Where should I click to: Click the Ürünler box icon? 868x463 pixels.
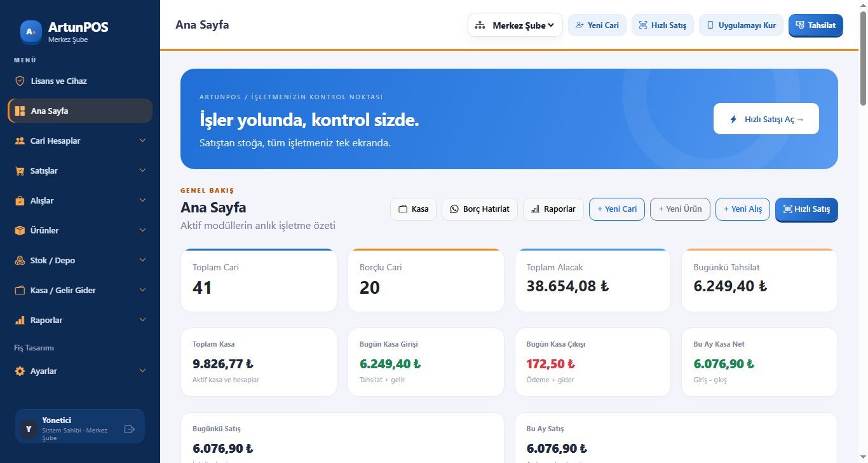(20, 230)
